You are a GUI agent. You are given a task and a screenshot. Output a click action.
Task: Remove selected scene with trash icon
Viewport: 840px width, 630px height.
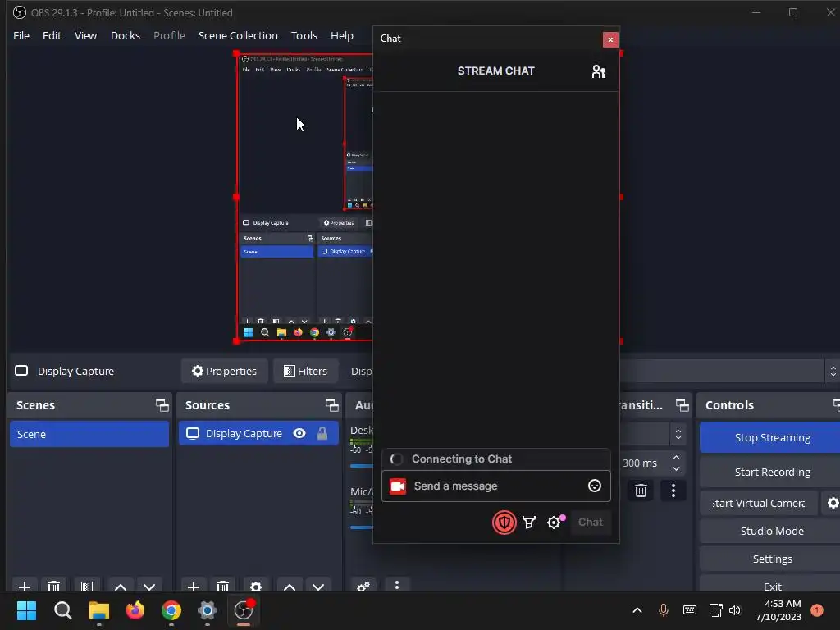pyautogui.click(x=53, y=586)
